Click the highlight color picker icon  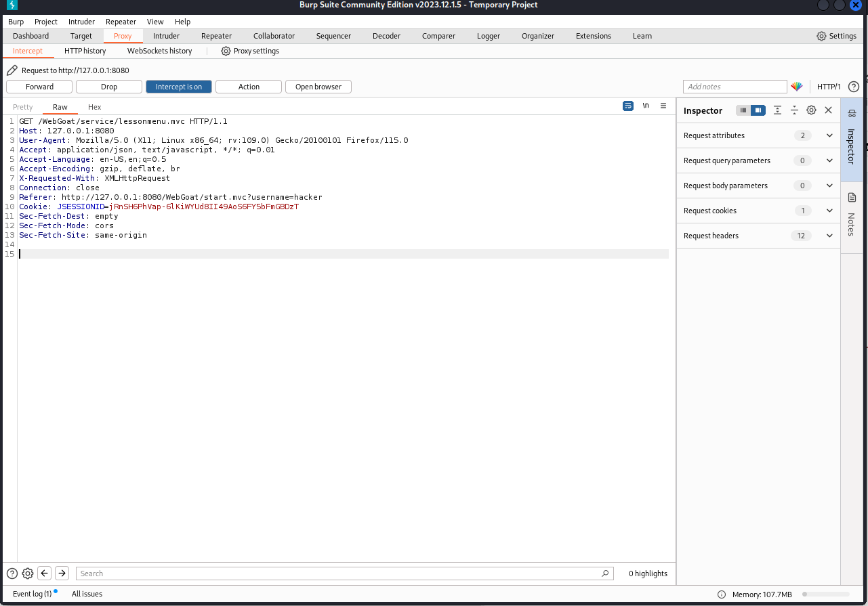pyautogui.click(x=797, y=87)
